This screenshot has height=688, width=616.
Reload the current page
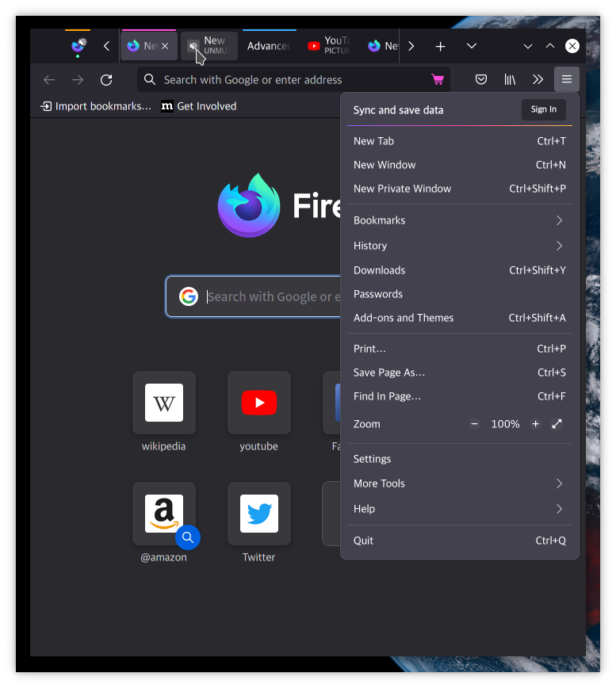pos(106,80)
